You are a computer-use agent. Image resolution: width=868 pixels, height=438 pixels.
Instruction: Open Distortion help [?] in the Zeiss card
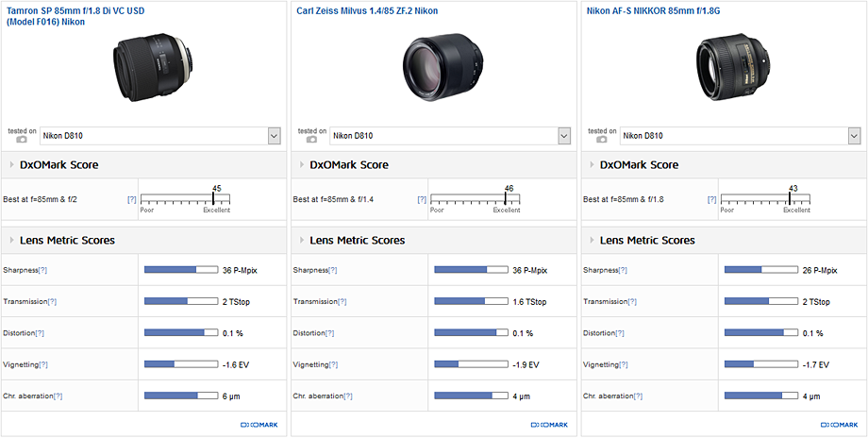coord(329,333)
